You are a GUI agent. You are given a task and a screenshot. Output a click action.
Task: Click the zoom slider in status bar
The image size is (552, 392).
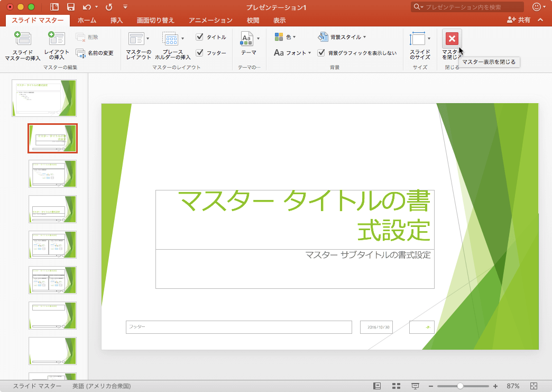[x=460, y=386]
